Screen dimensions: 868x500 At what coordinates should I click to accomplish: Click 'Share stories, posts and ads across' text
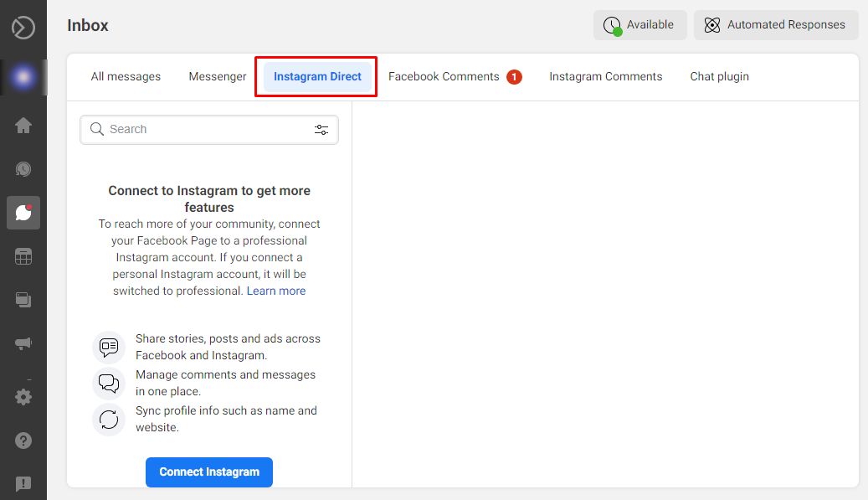(x=228, y=338)
